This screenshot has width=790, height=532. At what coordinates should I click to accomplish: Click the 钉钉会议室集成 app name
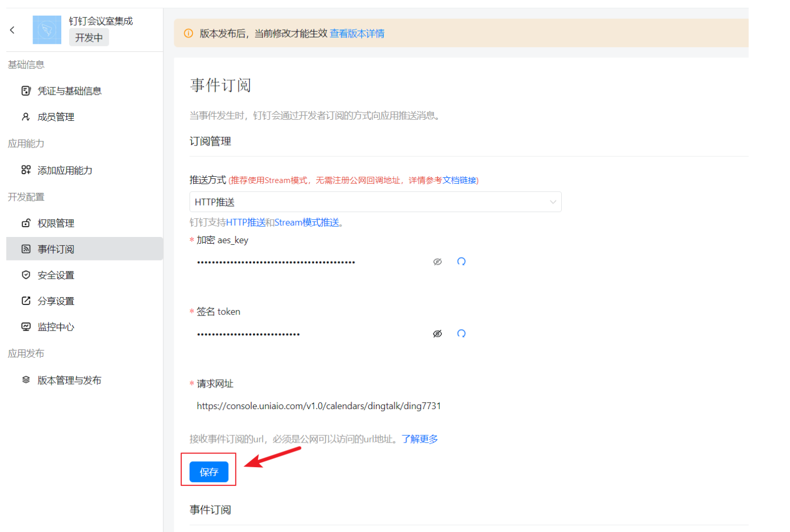(101, 21)
